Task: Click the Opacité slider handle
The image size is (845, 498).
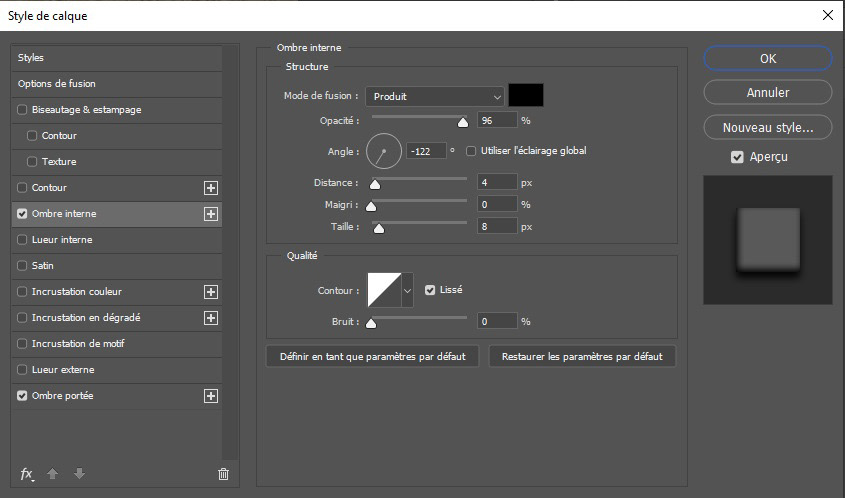Action: tap(463, 122)
